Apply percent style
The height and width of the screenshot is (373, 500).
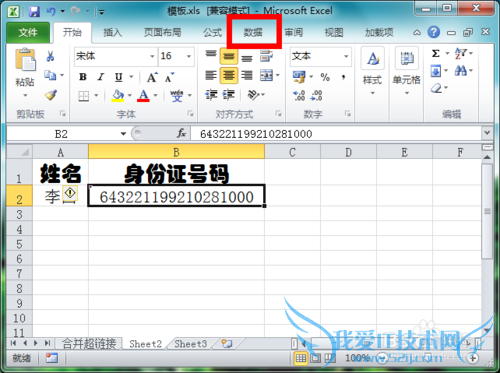(x=325, y=77)
